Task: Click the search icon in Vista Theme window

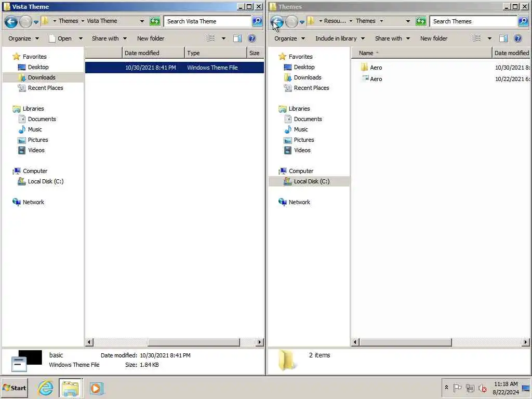Action: [x=257, y=21]
